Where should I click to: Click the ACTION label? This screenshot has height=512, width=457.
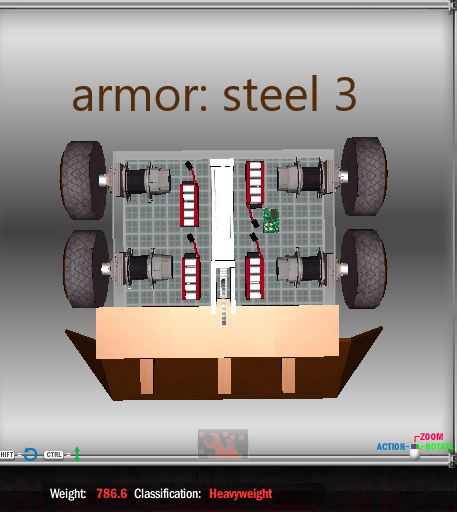(x=391, y=447)
